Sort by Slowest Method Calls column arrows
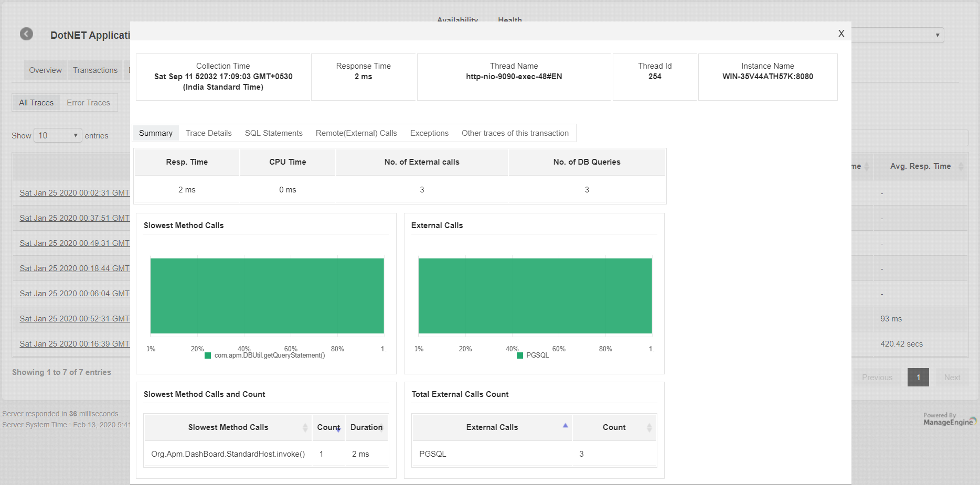980x485 pixels. [305, 427]
